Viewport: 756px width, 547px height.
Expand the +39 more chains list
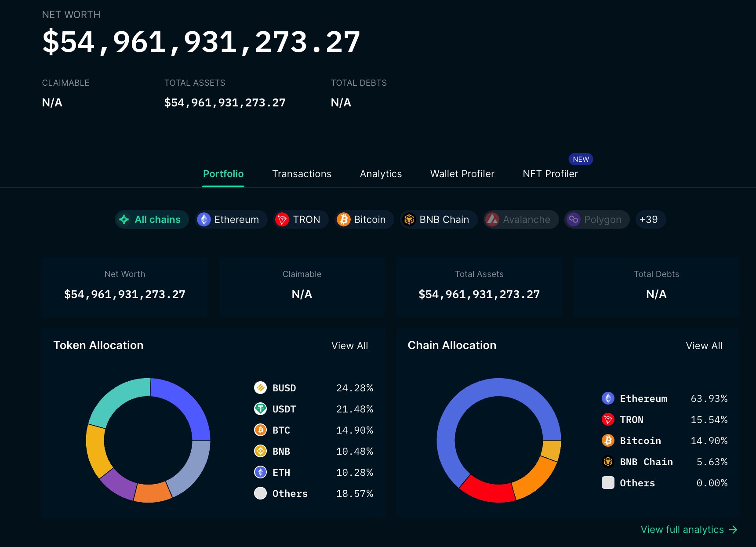(651, 219)
